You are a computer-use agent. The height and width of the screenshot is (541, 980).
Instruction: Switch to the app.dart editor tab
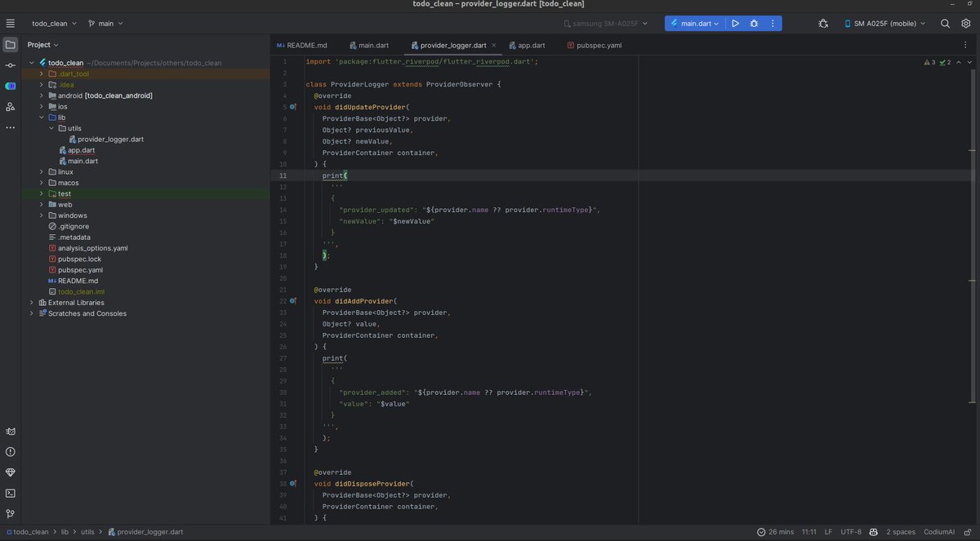[x=527, y=46]
